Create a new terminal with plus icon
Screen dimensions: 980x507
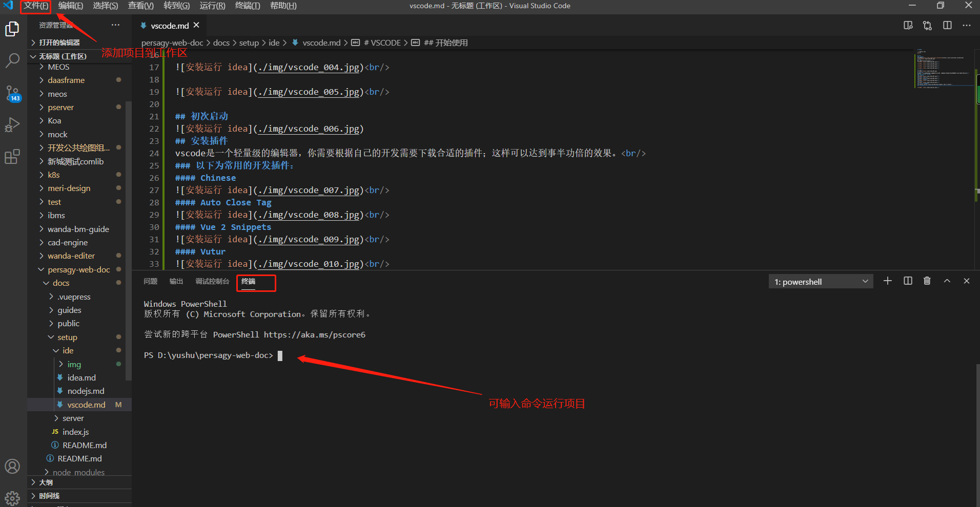click(888, 281)
